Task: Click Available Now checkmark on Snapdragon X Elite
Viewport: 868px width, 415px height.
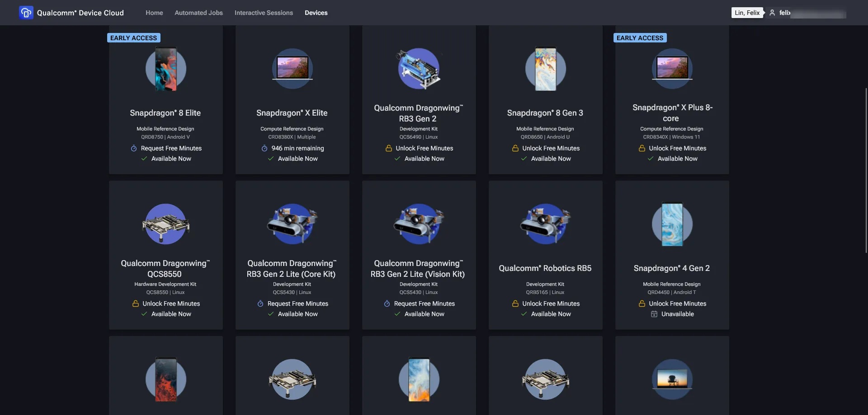Action: point(271,159)
